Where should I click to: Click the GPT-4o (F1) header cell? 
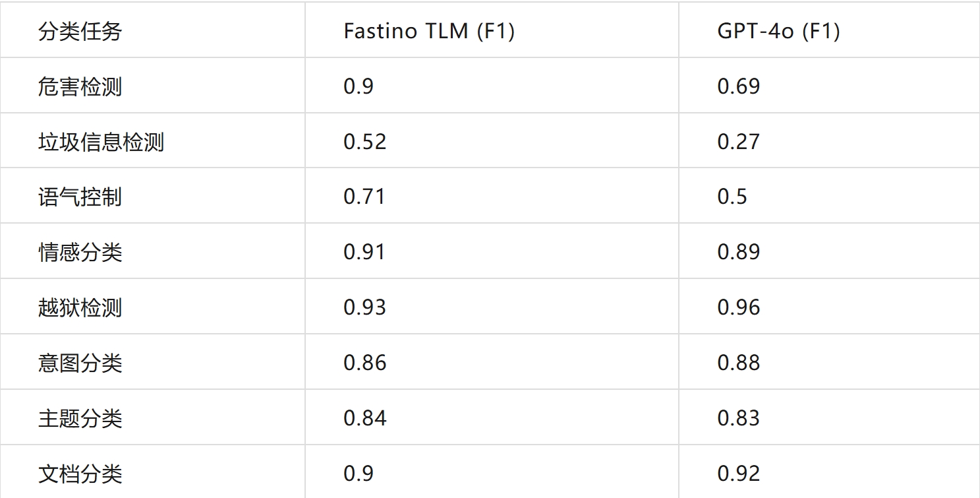click(778, 31)
